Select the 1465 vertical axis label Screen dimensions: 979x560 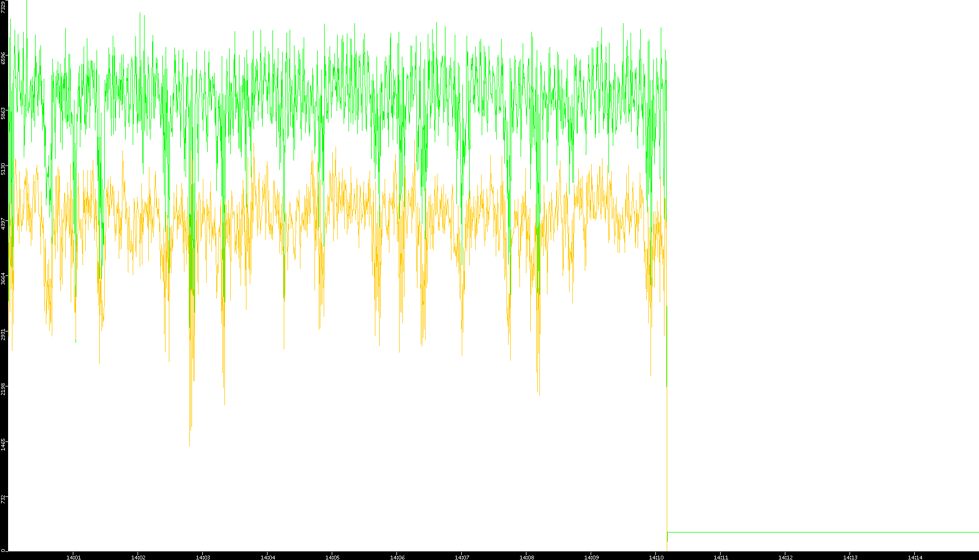point(4,445)
